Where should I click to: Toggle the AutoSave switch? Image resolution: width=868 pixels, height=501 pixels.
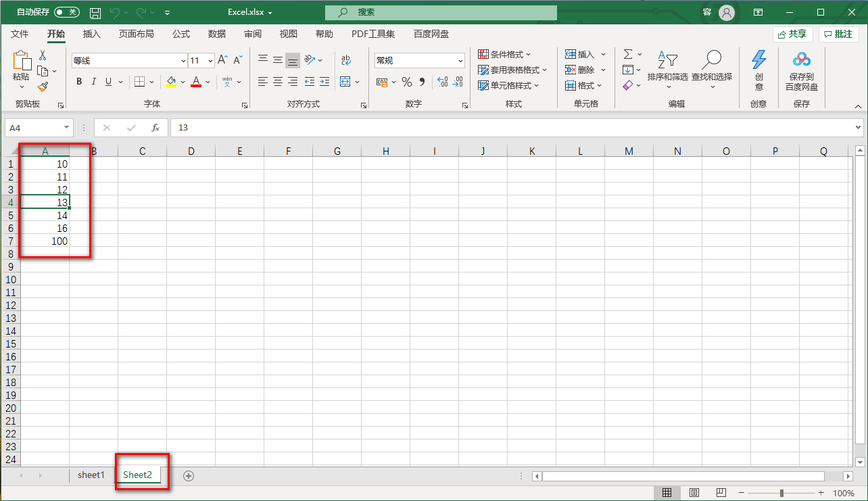click(66, 12)
